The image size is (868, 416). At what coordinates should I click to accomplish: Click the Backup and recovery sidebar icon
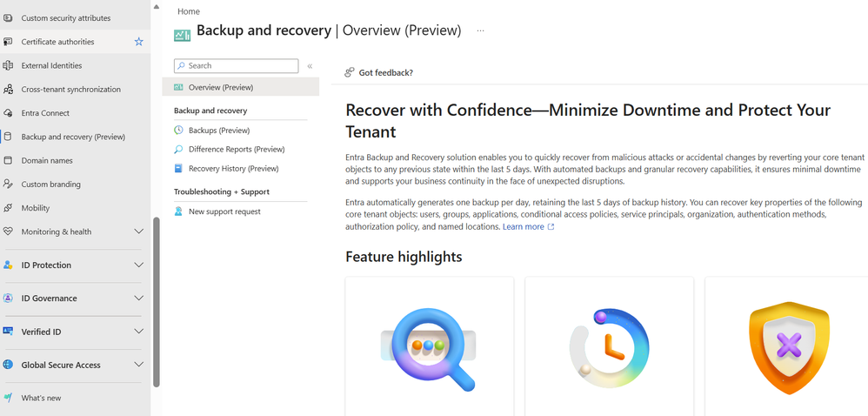click(x=8, y=137)
